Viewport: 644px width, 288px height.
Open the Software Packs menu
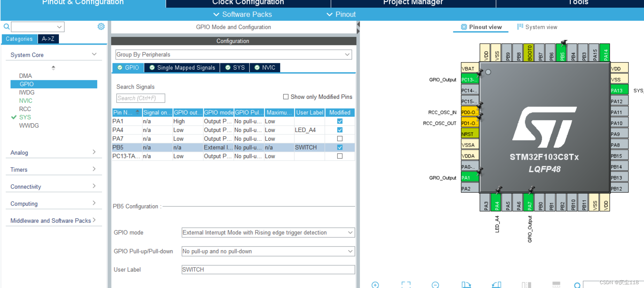click(243, 14)
